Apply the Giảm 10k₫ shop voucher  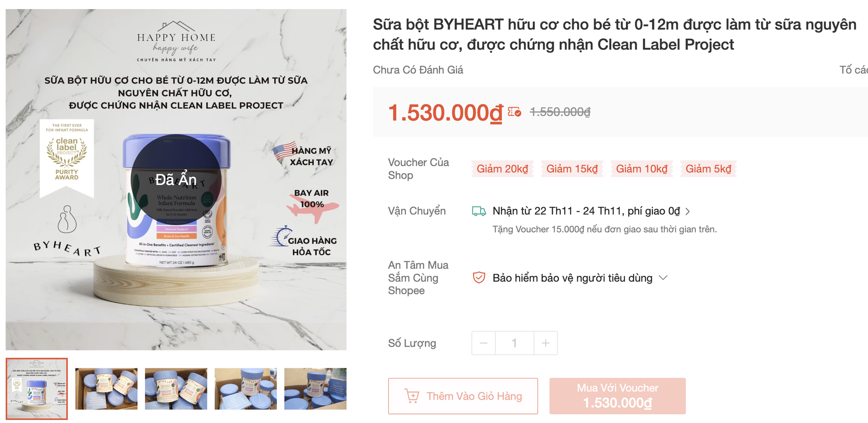click(x=641, y=169)
